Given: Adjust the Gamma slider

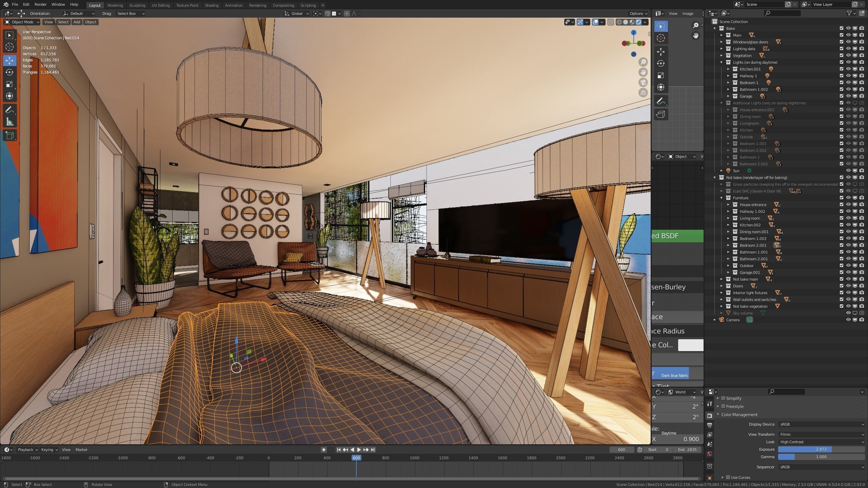Looking at the screenshot, I should coord(822,457).
